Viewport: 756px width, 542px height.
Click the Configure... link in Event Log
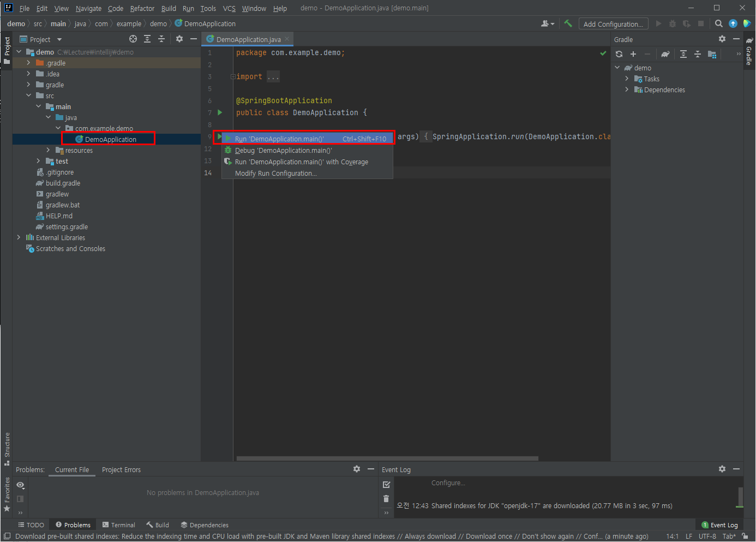448,483
